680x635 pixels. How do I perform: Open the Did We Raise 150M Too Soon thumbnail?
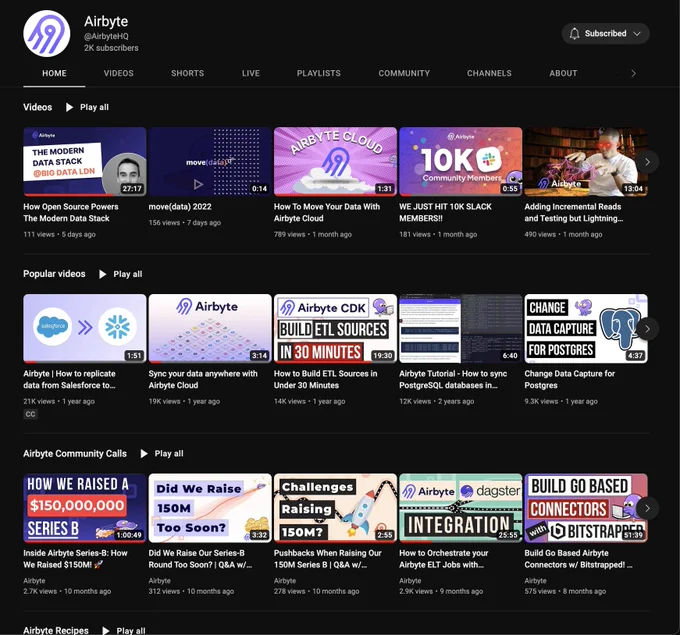coord(210,508)
